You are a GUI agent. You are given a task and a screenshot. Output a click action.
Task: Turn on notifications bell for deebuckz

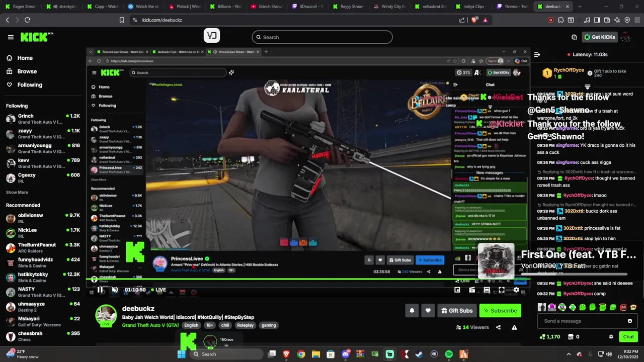point(412,311)
